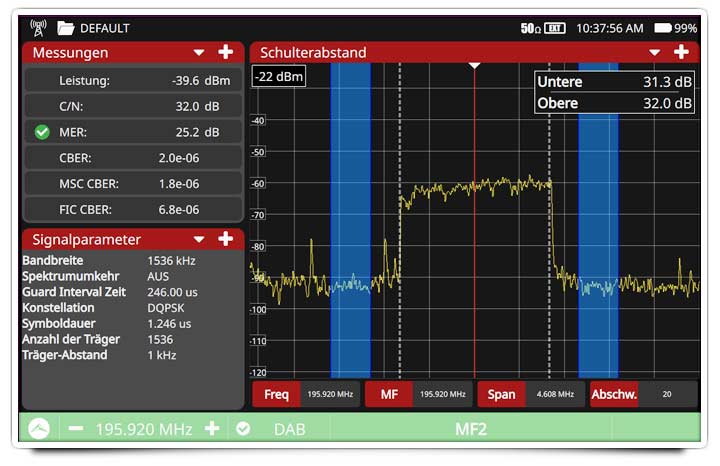This screenshot has height=466, width=720.
Task: Select the Guard Interval Zeit parameter
Action: [x=110, y=292]
